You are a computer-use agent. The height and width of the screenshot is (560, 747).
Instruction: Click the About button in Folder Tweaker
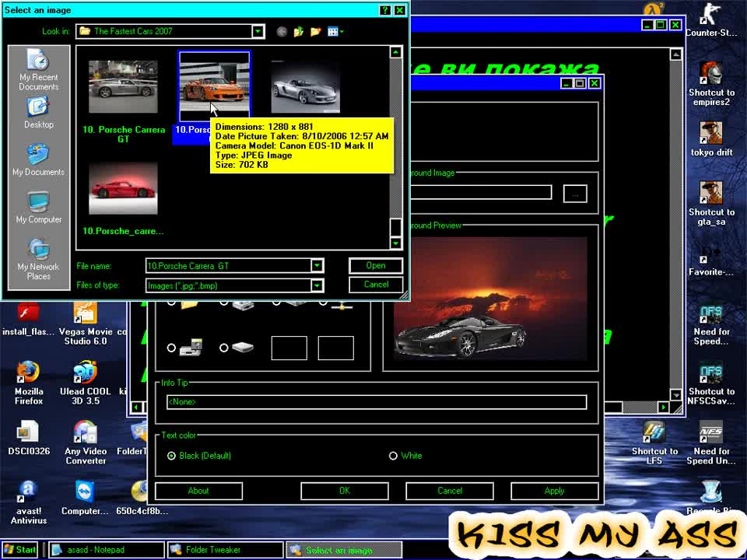pyautogui.click(x=198, y=491)
